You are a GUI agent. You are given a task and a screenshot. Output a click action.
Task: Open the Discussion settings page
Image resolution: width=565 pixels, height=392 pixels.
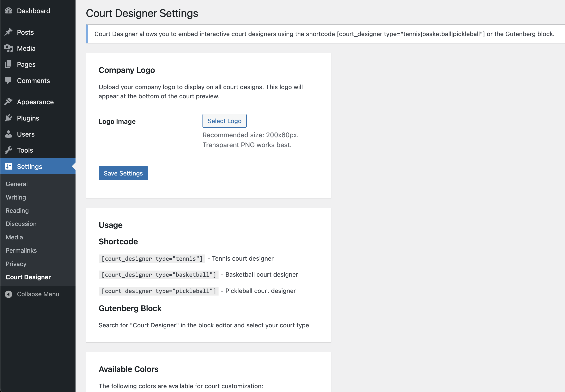point(21,224)
